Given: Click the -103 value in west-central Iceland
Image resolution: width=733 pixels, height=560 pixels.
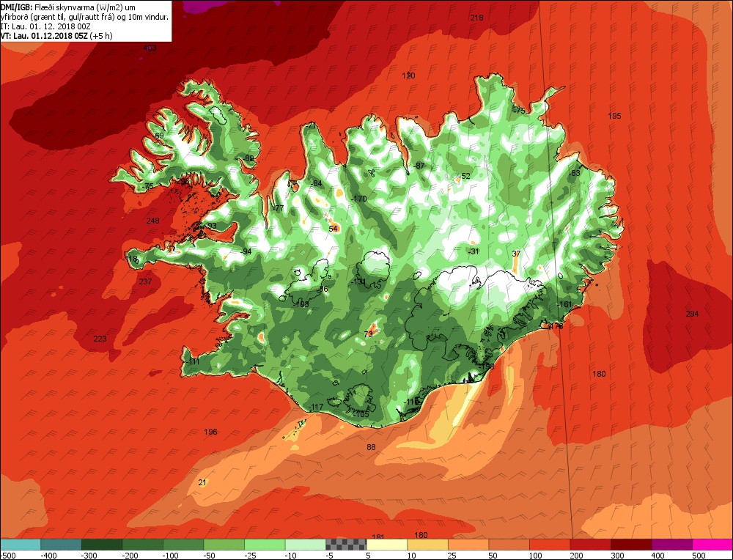Looking at the screenshot, I should pos(301,304).
